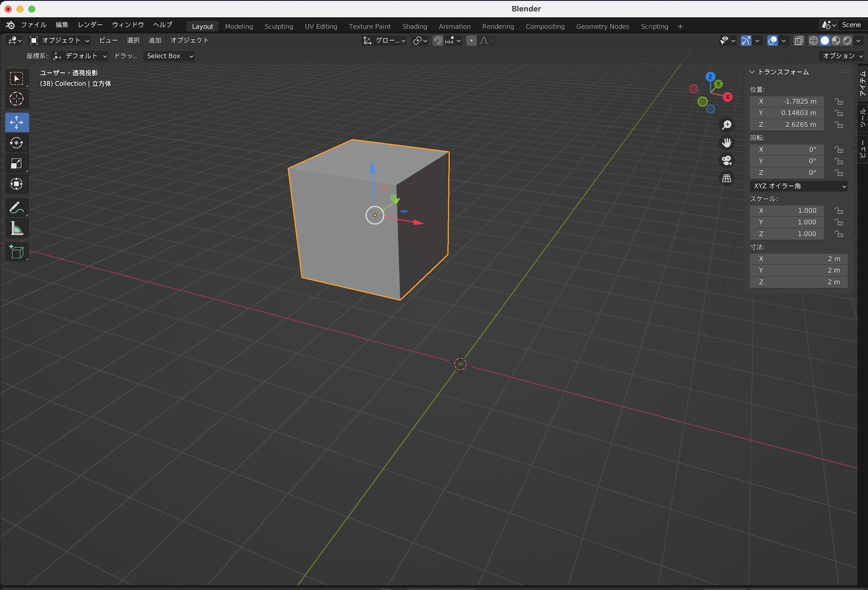Pick the Measure ruler tool
The height and width of the screenshot is (590, 868).
(16, 229)
